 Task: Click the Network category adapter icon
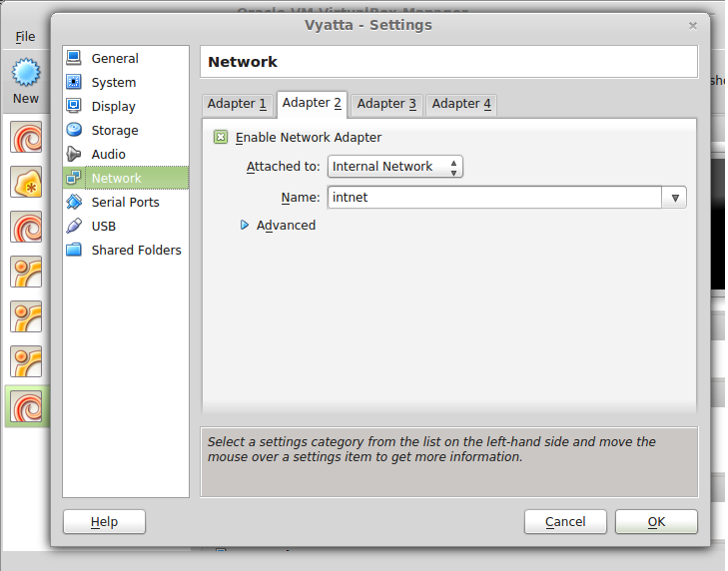click(73, 178)
